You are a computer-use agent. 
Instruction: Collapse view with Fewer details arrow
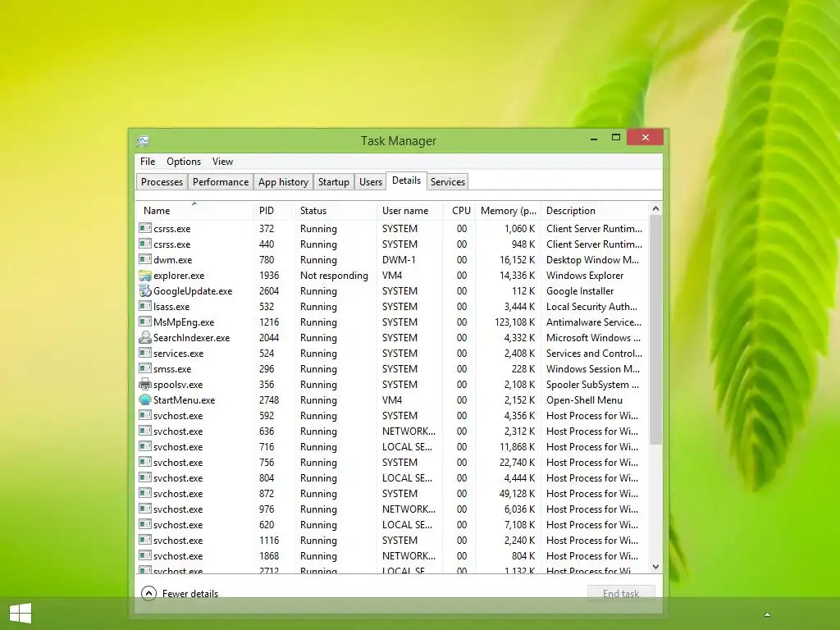click(148, 593)
